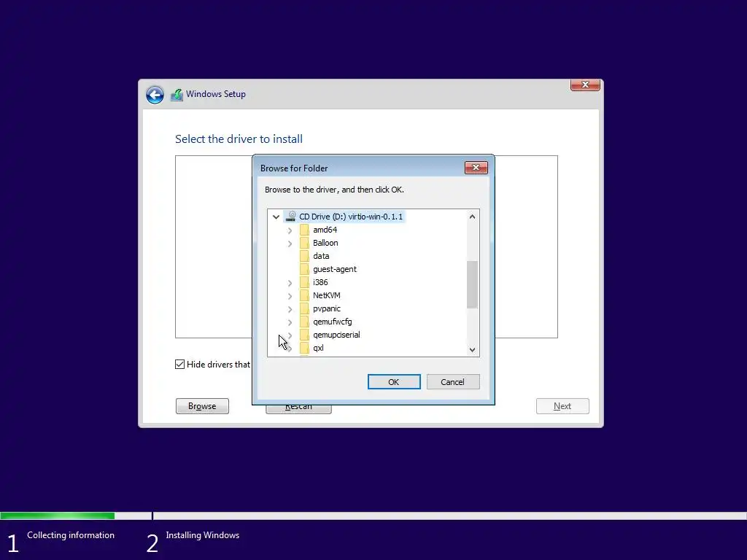747x560 pixels.
Task: Click the data folder icon
Action: 304,256
